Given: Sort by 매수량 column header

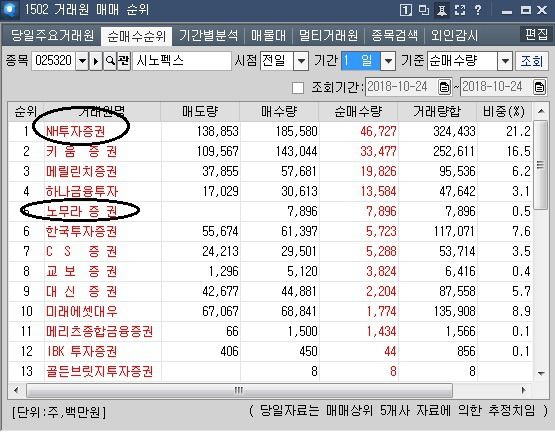Looking at the screenshot, I should [x=279, y=112].
